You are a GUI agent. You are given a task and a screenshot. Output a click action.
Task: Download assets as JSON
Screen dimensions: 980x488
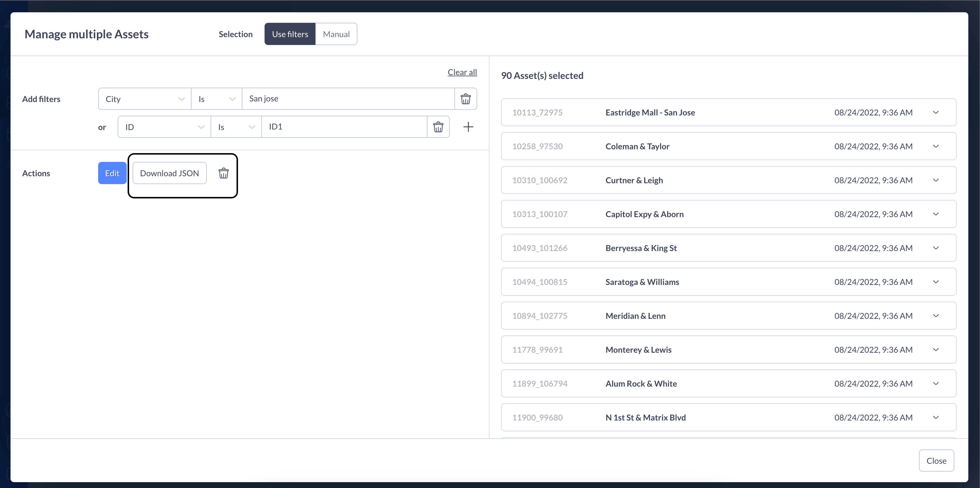click(169, 173)
